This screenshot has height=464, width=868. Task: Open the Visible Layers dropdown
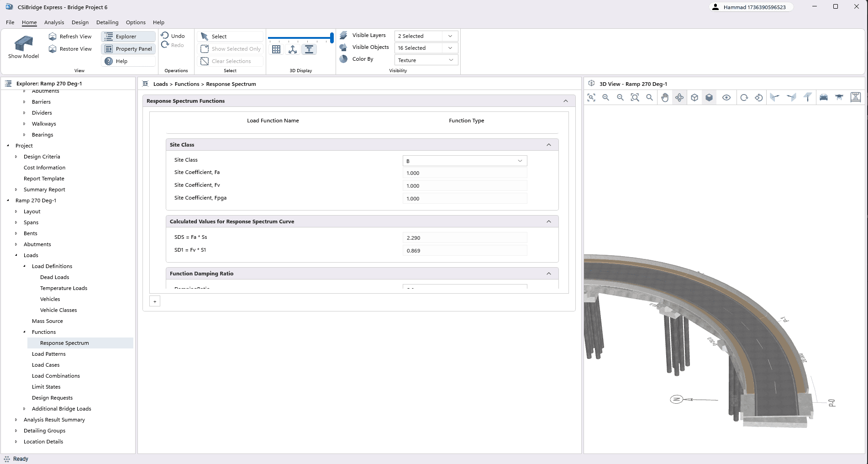tap(426, 36)
